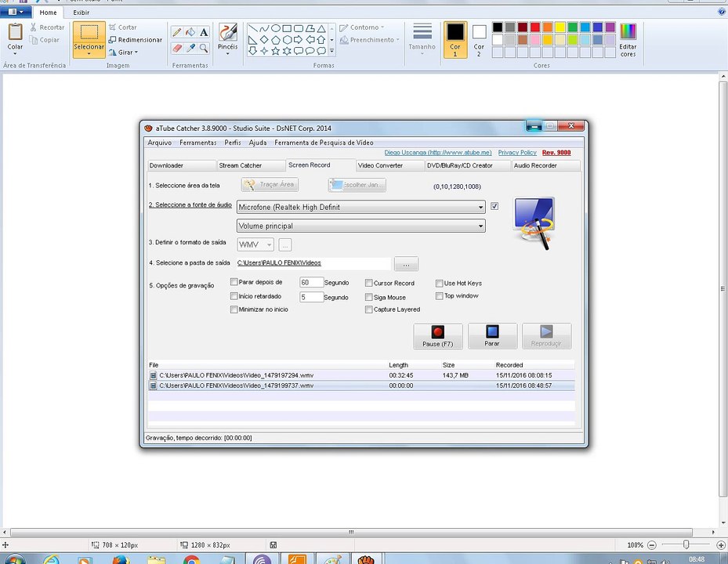Select the curve shape
Screen dimensions: 728x564
coord(264,28)
